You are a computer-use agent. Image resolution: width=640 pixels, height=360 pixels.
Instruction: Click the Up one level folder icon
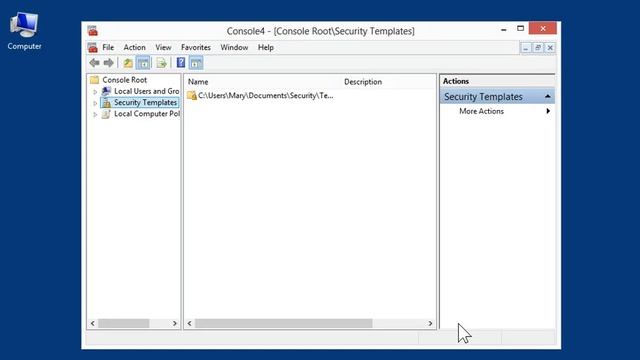[x=128, y=63]
